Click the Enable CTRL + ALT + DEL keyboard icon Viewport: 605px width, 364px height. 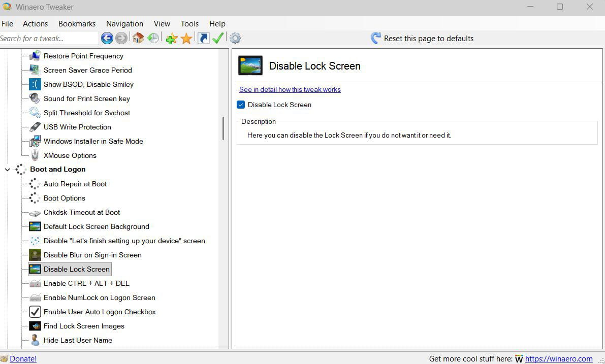click(x=35, y=283)
